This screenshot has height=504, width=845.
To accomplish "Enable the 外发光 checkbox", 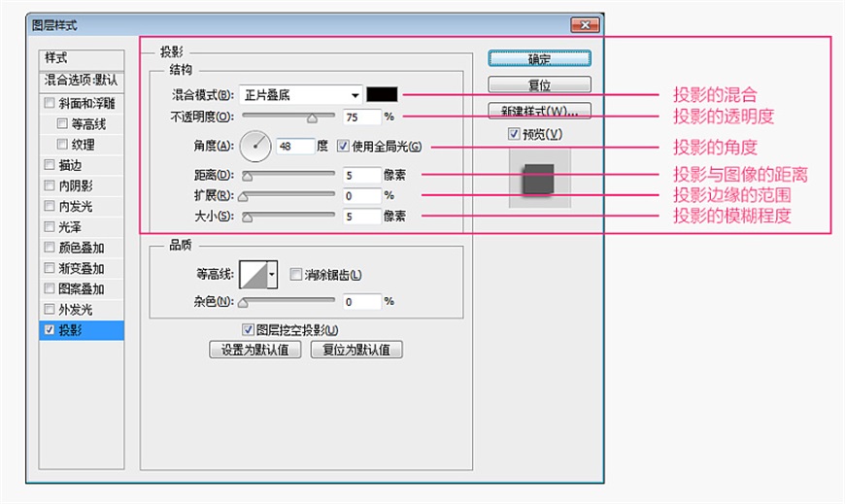I will click(50, 309).
